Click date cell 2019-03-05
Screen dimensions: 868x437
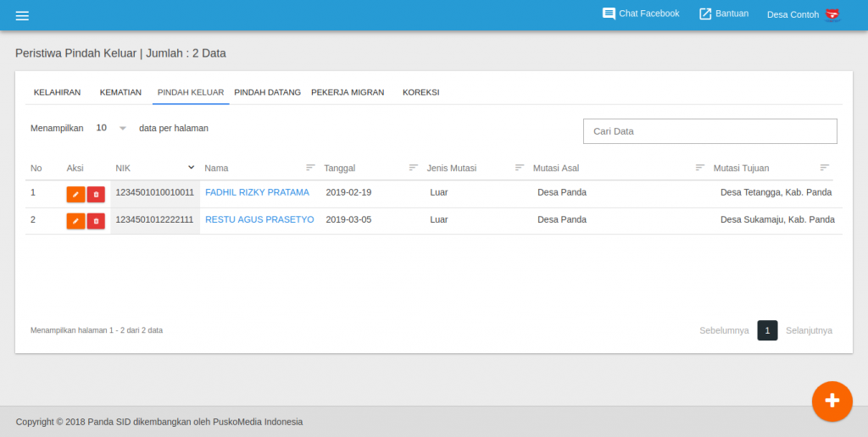[x=348, y=219]
